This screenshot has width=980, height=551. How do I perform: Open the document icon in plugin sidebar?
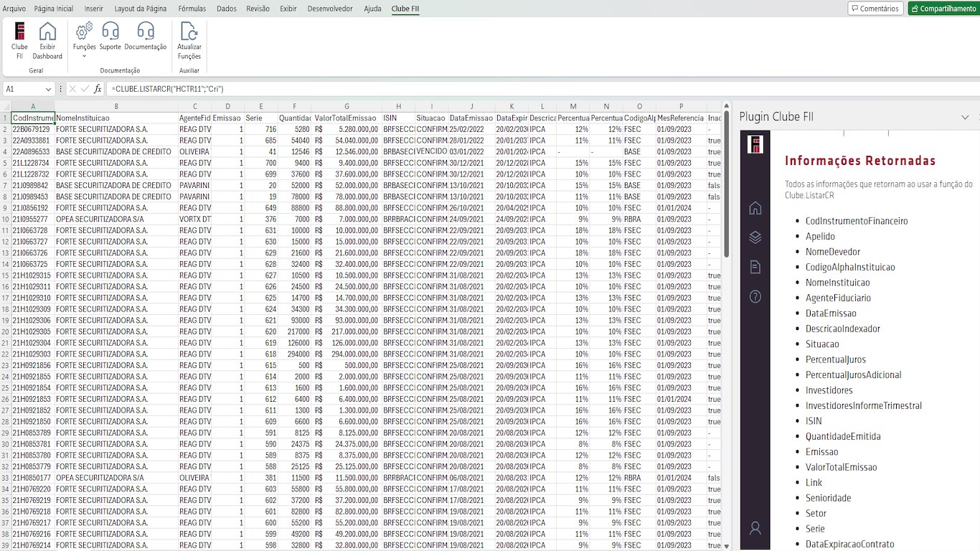[x=755, y=267]
